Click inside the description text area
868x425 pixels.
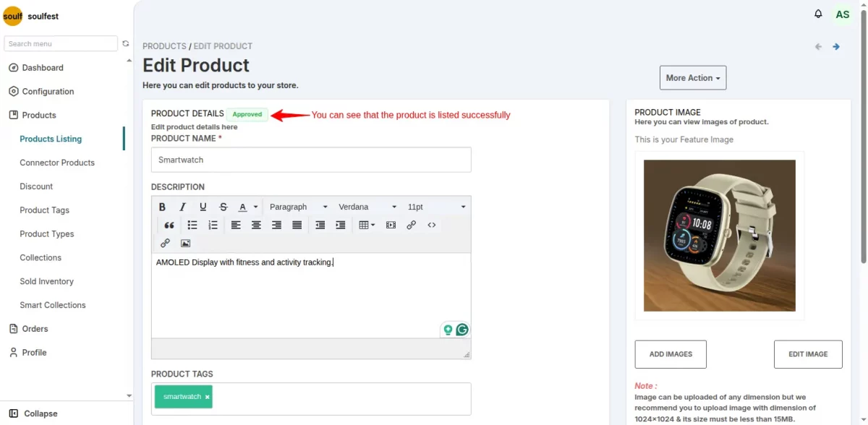click(x=311, y=295)
